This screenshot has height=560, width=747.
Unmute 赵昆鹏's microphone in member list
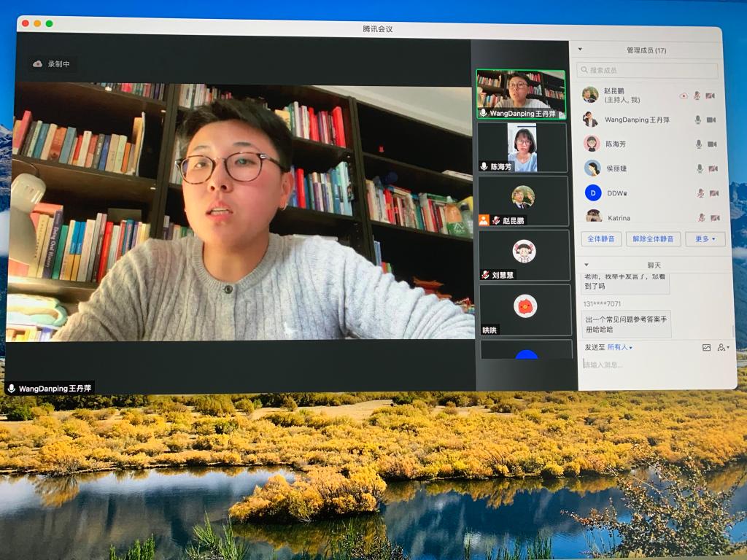point(697,96)
